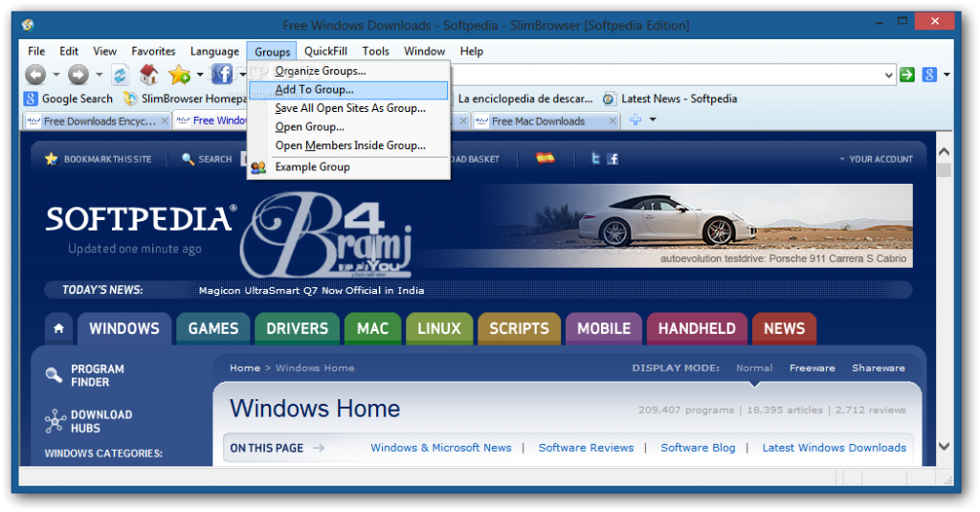Click the Softpedia home icon tab
Image resolution: width=980 pixels, height=512 pixels.
pos(58,328)
